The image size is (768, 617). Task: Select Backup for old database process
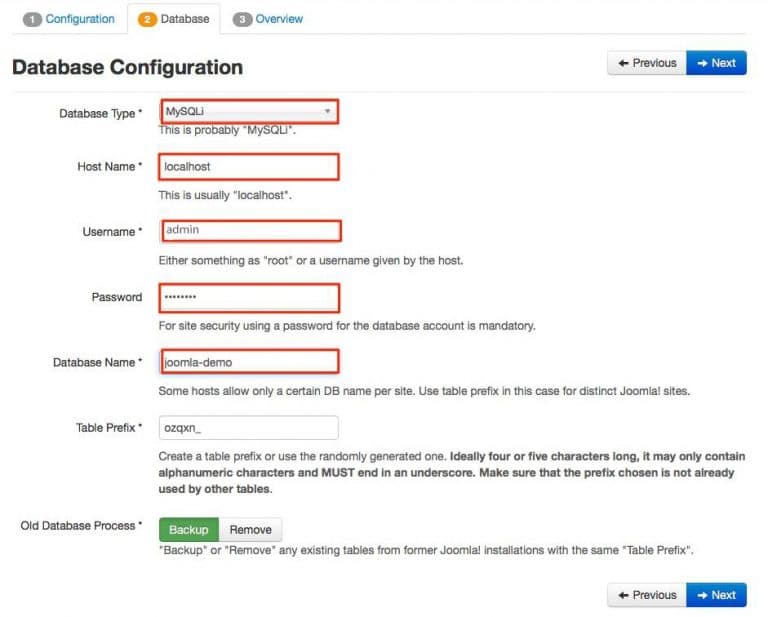point(189,530)
